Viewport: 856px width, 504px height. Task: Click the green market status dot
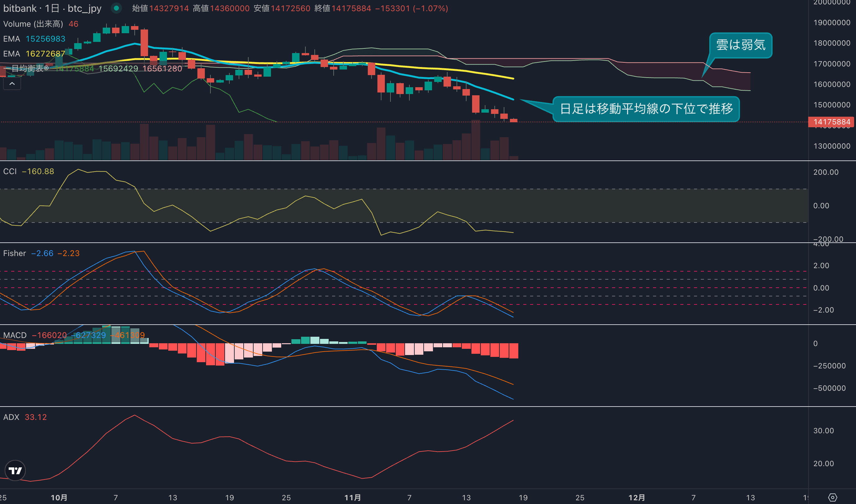[116, 8]
